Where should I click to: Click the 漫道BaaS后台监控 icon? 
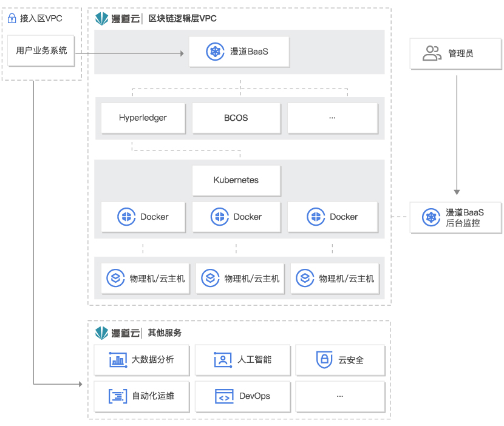pos(431,217)
